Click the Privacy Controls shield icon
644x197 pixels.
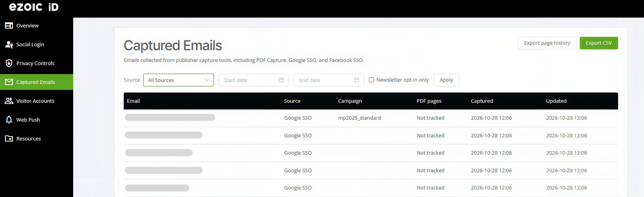(9, 63)
